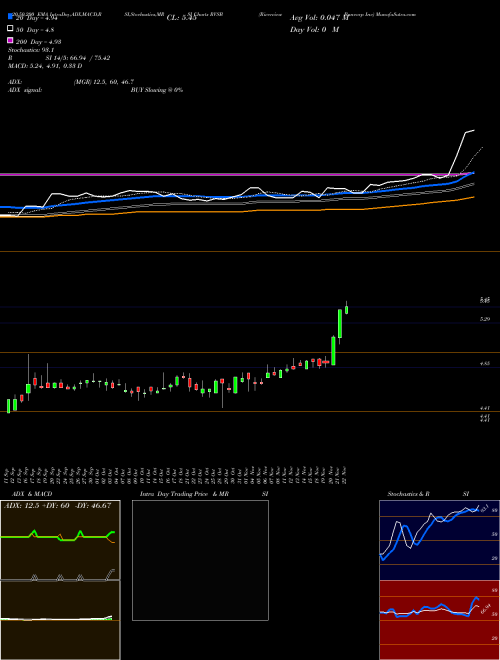Click the 4.85 price axis label
This screenshot has height=660, width=500.
[x=485, y=363]
